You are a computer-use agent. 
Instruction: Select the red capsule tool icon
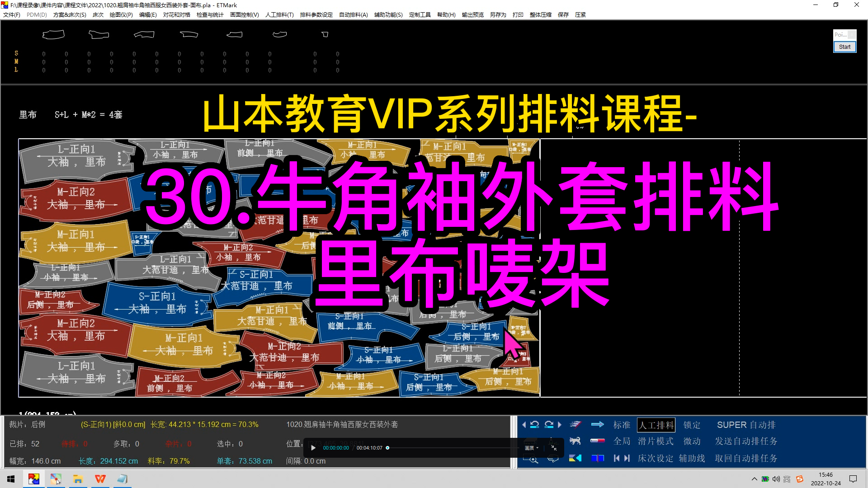click(597, 441)
